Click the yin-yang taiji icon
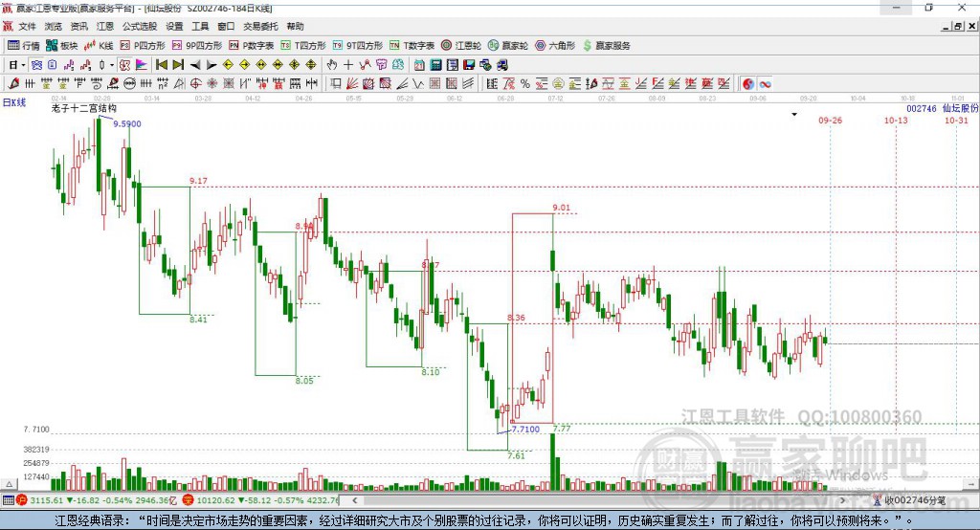Screen dimensions: 980x530 tap(748, 84)
